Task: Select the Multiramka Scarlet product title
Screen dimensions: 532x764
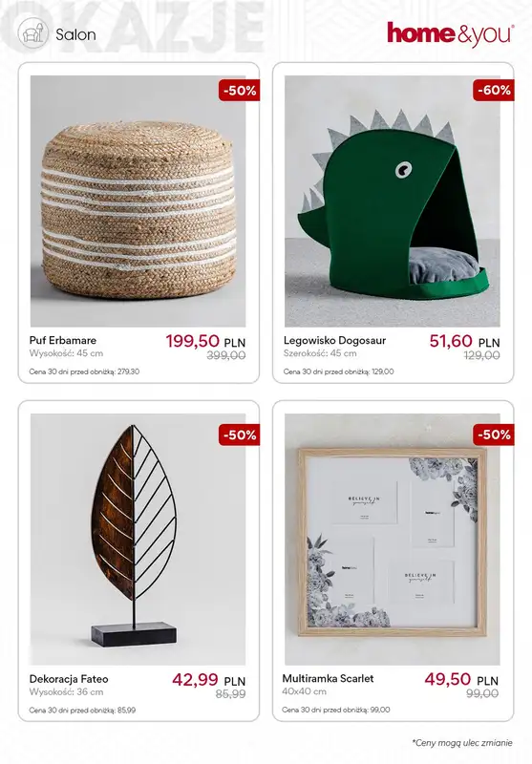Action: point(328,678)
